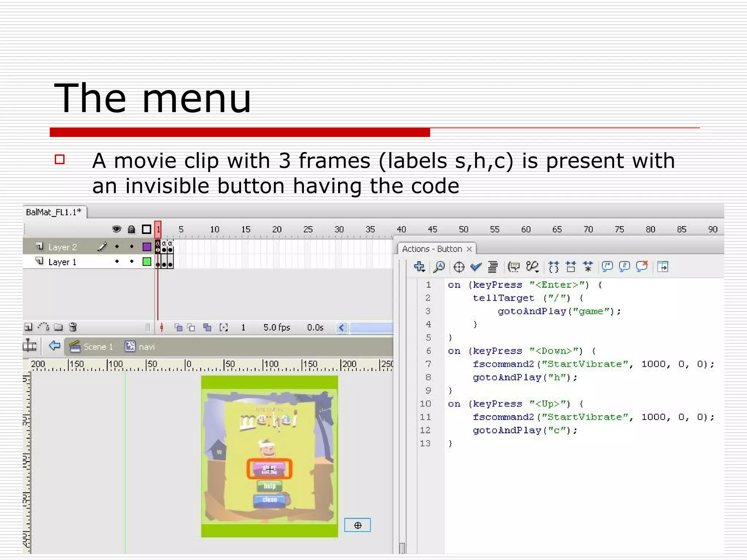Click code line 8 gotoAndPlay("h")
The height and width of the screenshot is (560, 747).
point(525,378)
